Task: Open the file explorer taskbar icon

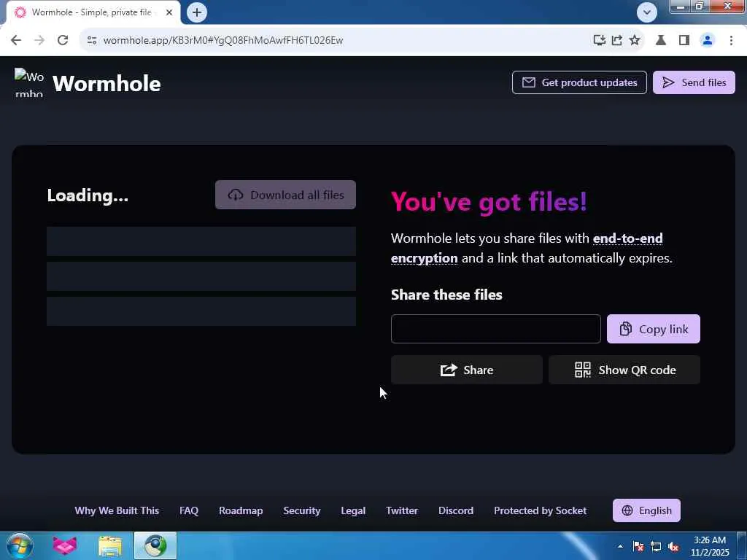Action: click(110, 545)
